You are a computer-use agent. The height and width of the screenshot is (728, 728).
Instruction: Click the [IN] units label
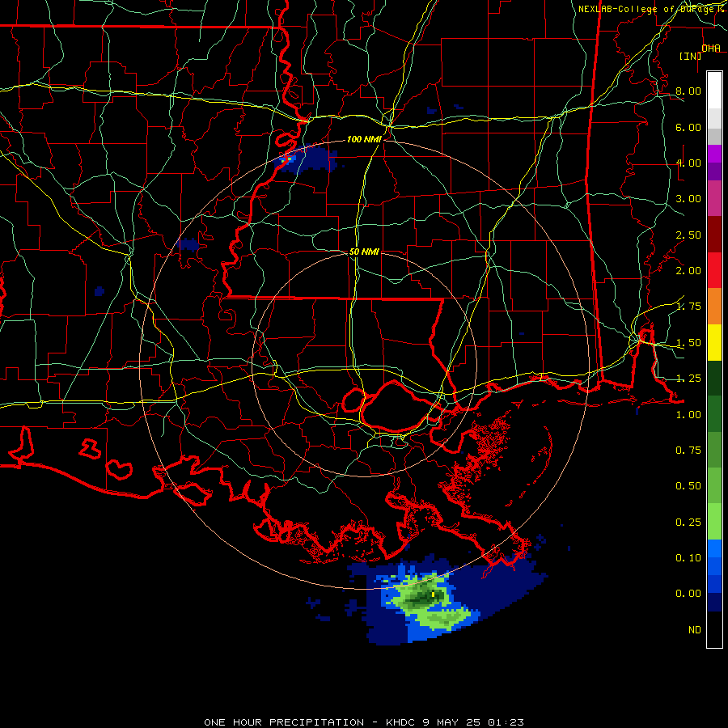tap(691, 56)
